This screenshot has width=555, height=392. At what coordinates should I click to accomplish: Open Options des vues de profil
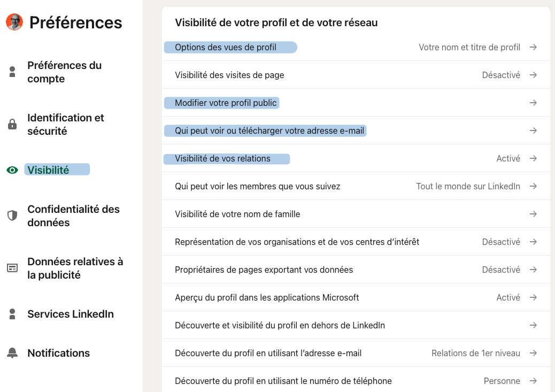tap(230, 47)
